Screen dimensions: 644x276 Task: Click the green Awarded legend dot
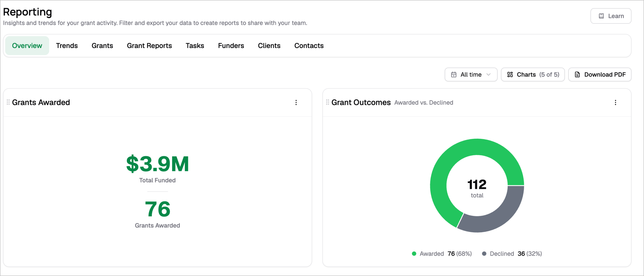414,254
